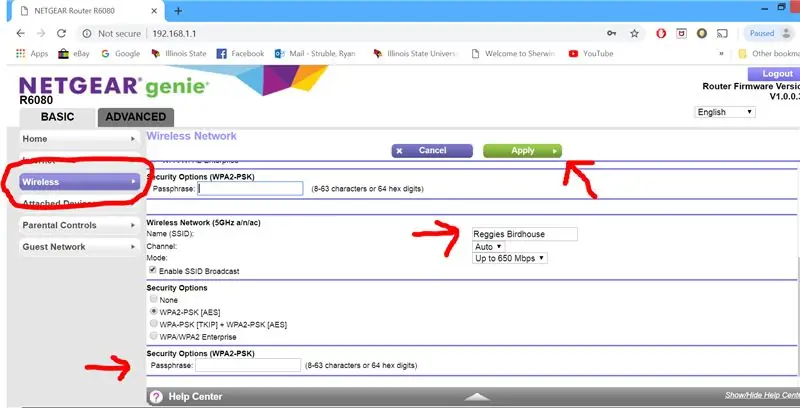
Task: Select the None security option
Action: pos(154,299)
